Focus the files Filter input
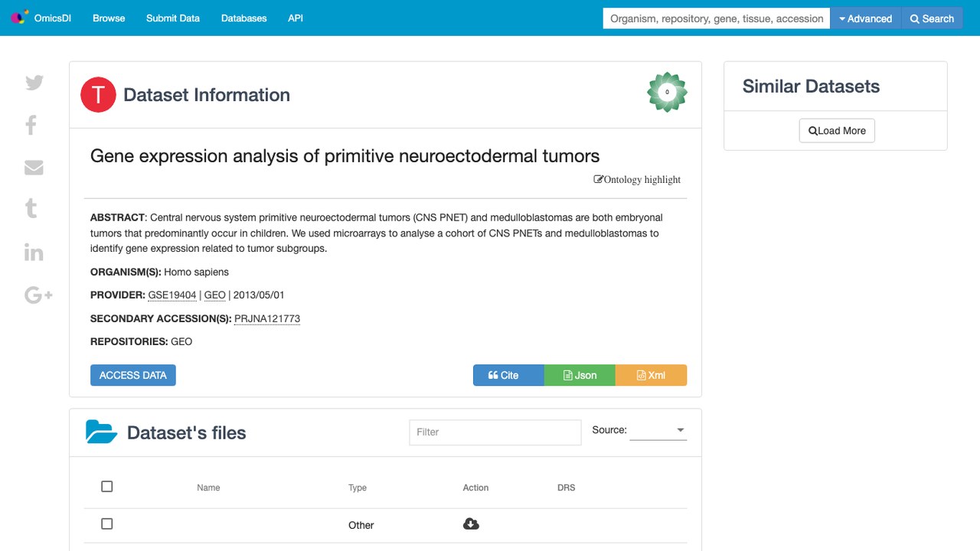980x551 pixels. coord(495,432)
